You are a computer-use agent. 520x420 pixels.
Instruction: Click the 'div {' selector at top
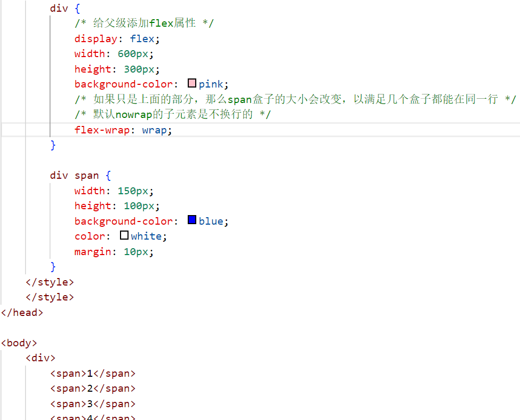[x=65, y=9]
